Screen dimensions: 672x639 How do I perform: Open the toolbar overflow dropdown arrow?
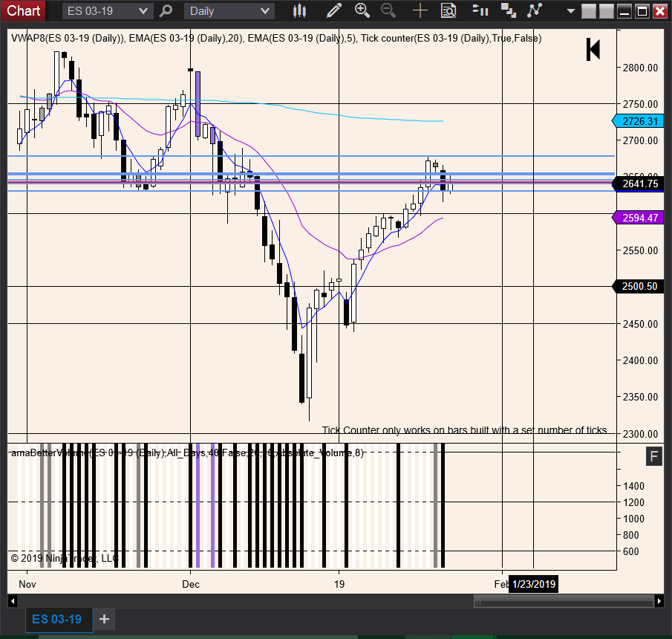[x=570, y=11]
